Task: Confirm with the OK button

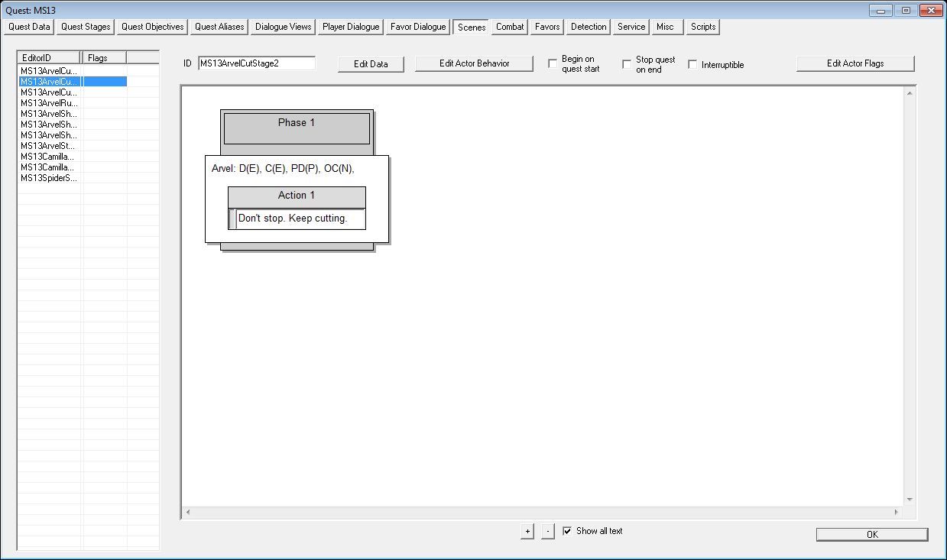Action: (872, 535)
